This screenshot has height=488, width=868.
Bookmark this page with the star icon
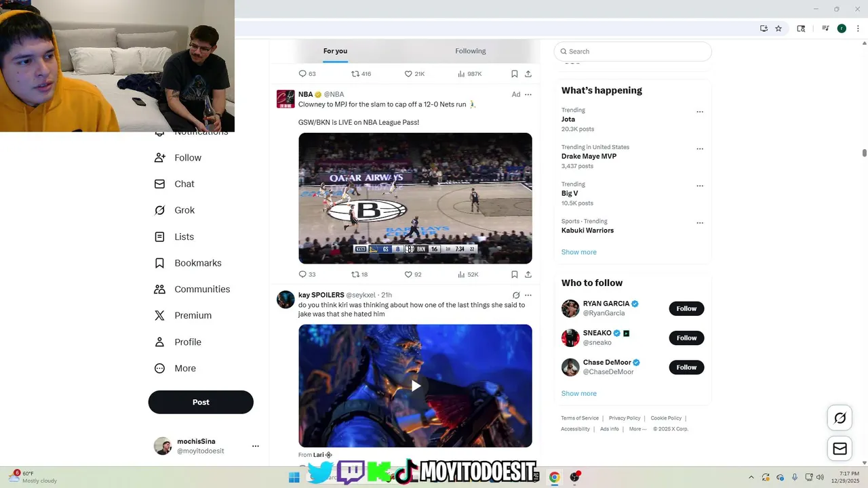[x=778, y=28]
